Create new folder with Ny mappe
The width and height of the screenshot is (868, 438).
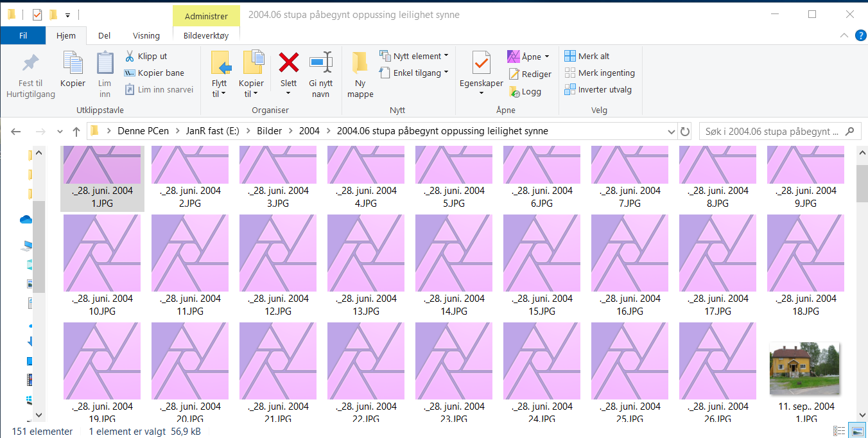(x=360, y=74)
